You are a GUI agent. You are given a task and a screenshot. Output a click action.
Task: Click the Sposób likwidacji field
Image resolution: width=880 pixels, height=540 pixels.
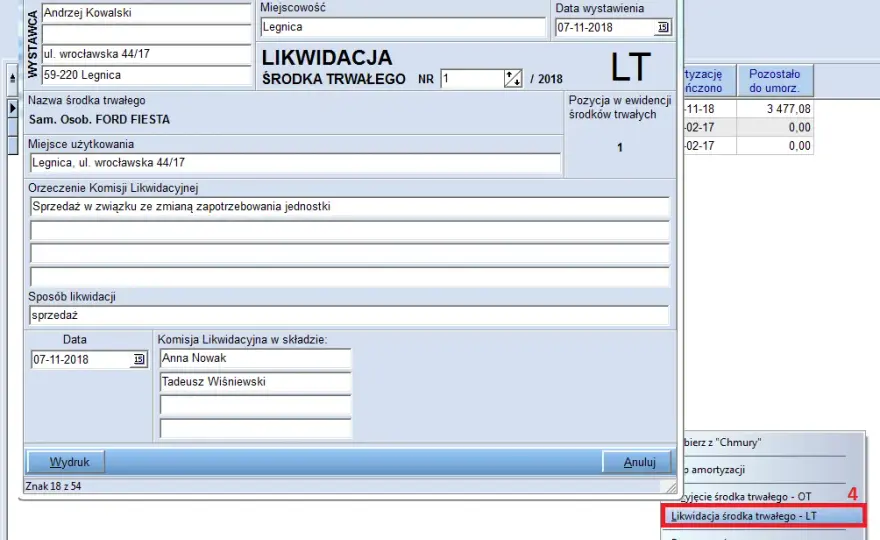pyautogui.click(x=349, y=315)
